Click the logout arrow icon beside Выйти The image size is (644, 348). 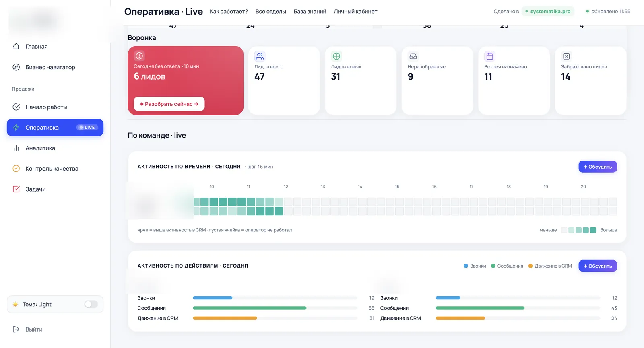[16, 329]
